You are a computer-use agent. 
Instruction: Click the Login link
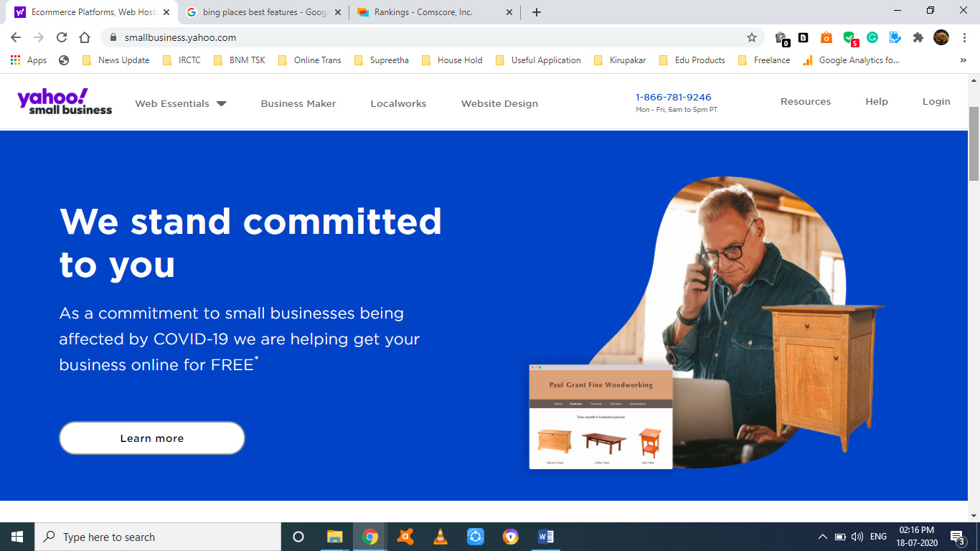pos(936,101)
